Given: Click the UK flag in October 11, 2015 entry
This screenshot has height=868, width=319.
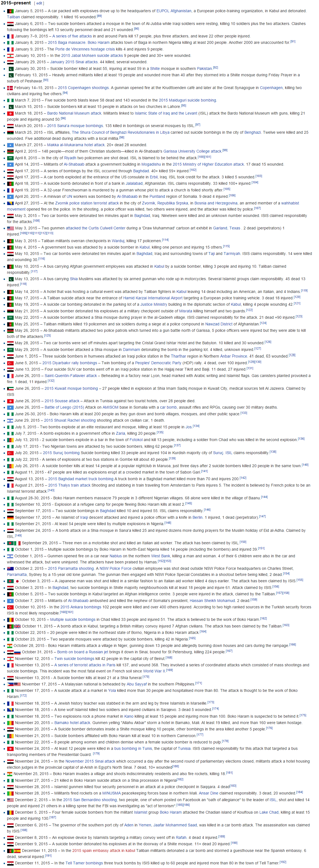Looking at the screenshot, I should [17, 626].
